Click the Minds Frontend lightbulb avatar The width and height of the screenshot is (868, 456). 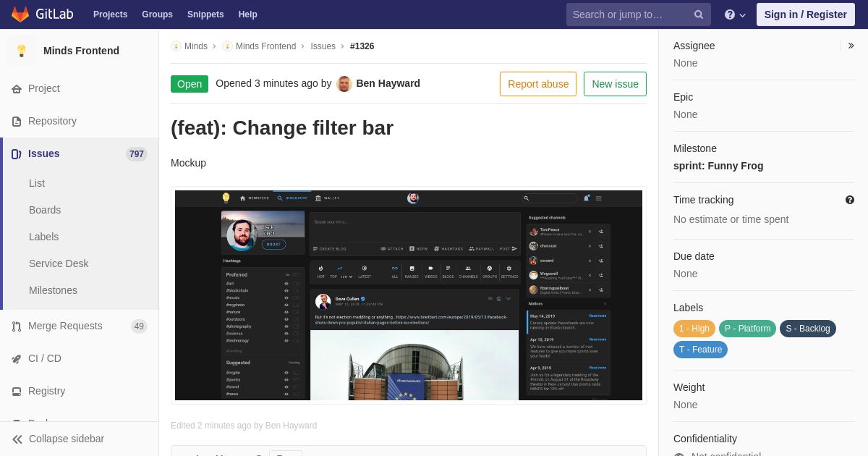pyautogui.click(x=22, y=51)
